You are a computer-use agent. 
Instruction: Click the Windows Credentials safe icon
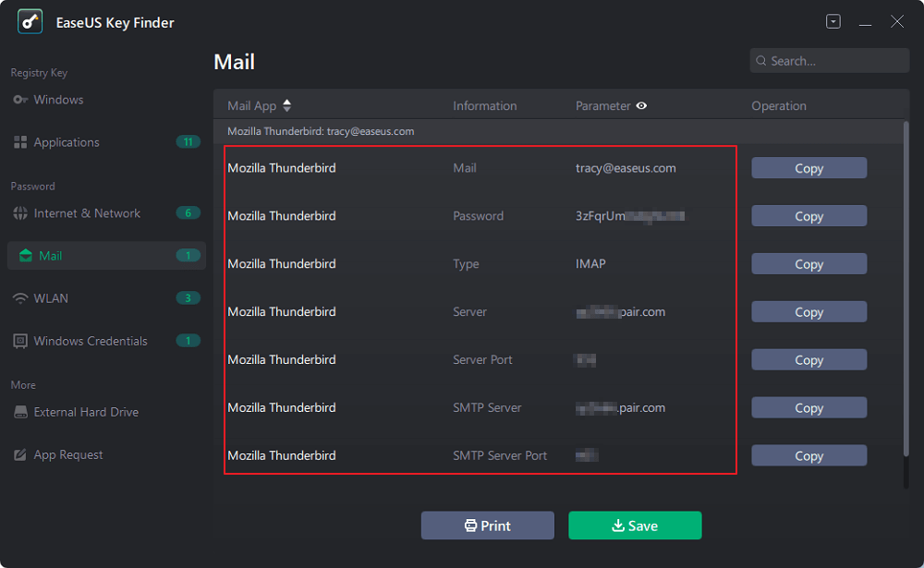(20, 341)
